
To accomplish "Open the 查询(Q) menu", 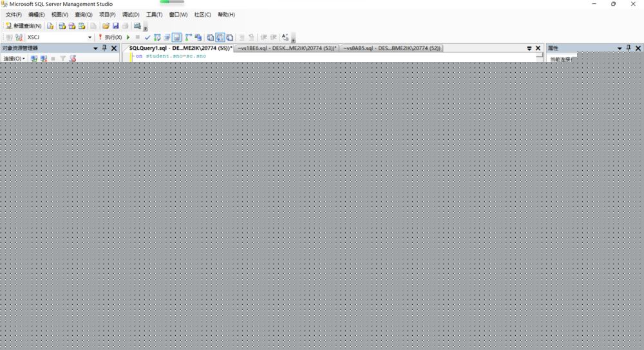I will 83,14.
